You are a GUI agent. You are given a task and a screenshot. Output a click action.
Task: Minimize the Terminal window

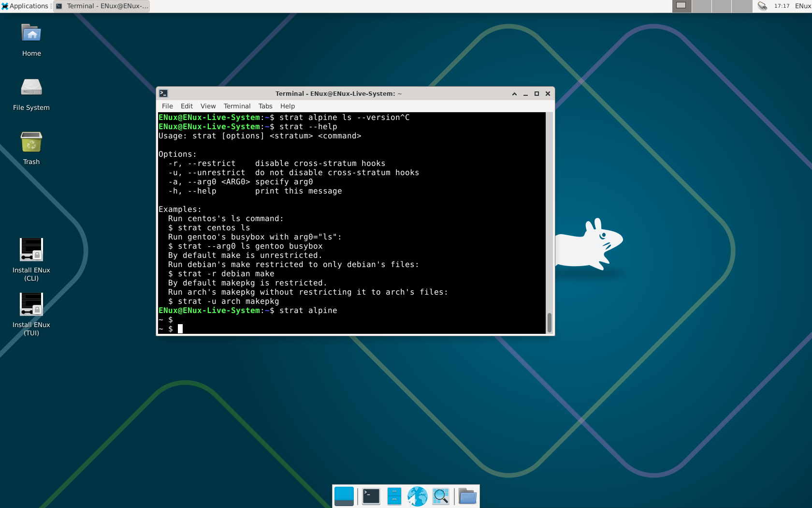point(525,94)
